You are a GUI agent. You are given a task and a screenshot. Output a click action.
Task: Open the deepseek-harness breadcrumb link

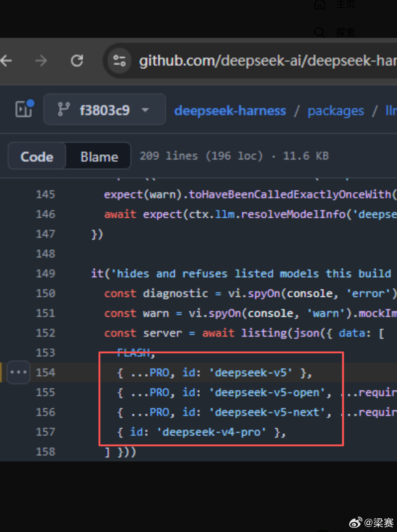(230, 111)
